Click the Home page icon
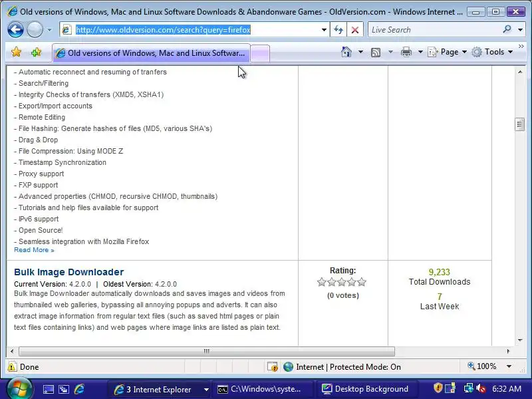The width and height of the screenshot is (532, 399). click(x=346, y=52)
